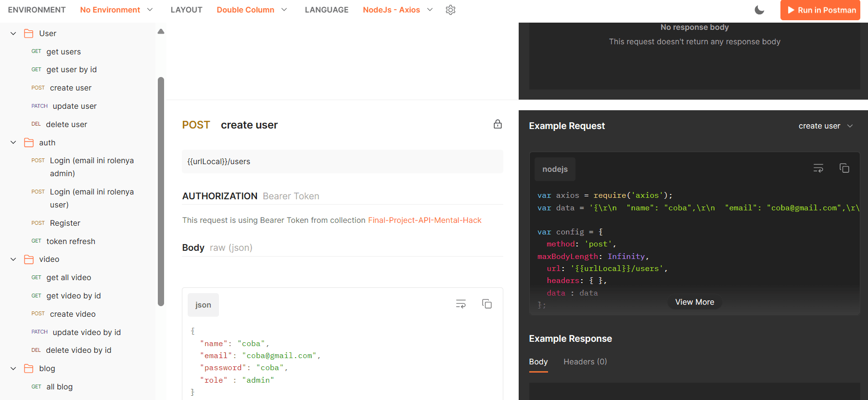
Task: Click the lock icon beside create user heading
Action: 498,124
